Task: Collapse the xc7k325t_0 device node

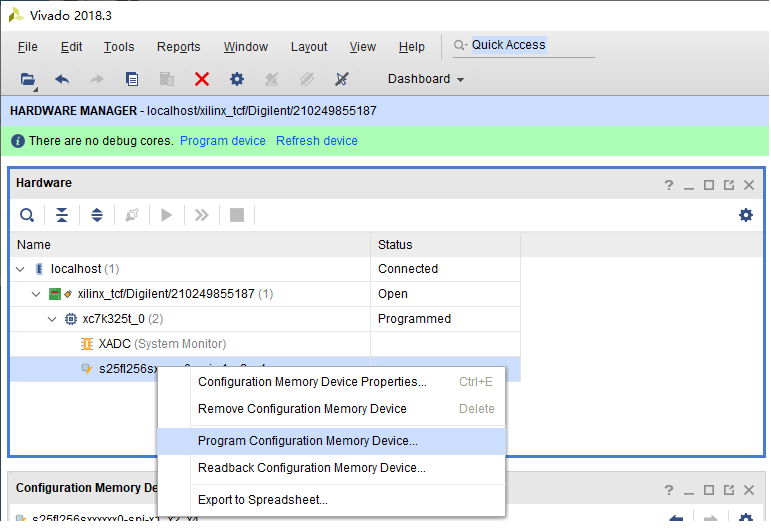Action: [x=52, y=320]
